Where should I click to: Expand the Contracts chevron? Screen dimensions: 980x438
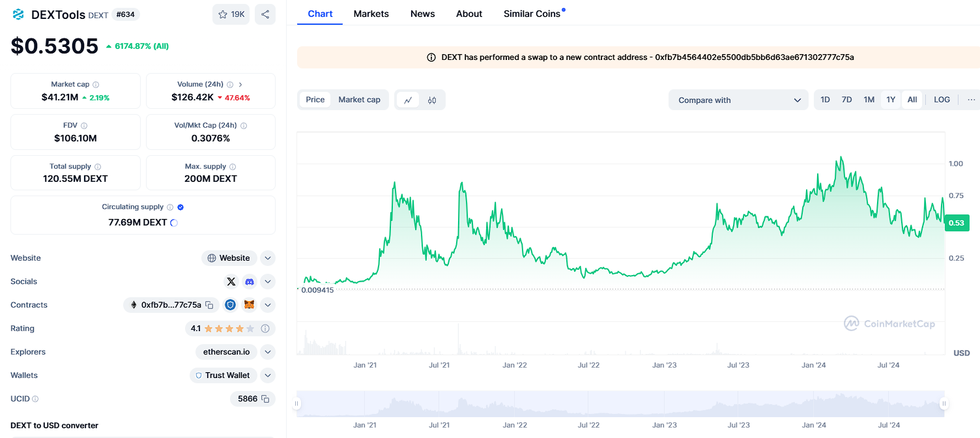click(x=268, y=305)
